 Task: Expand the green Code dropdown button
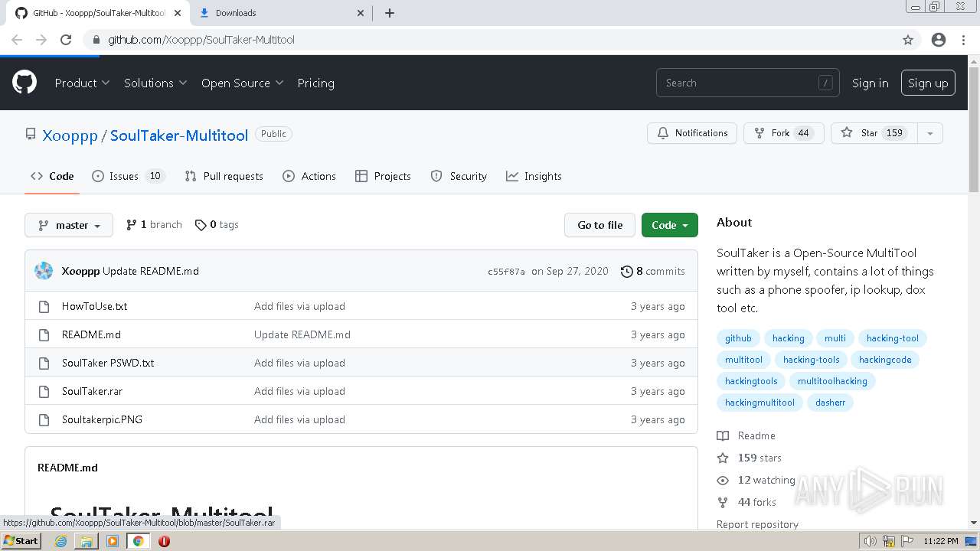click(x=670, y=225)
